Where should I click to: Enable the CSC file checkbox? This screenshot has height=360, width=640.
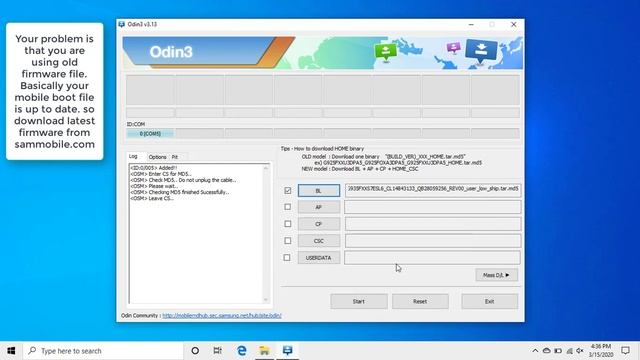(x=288, y=241)
